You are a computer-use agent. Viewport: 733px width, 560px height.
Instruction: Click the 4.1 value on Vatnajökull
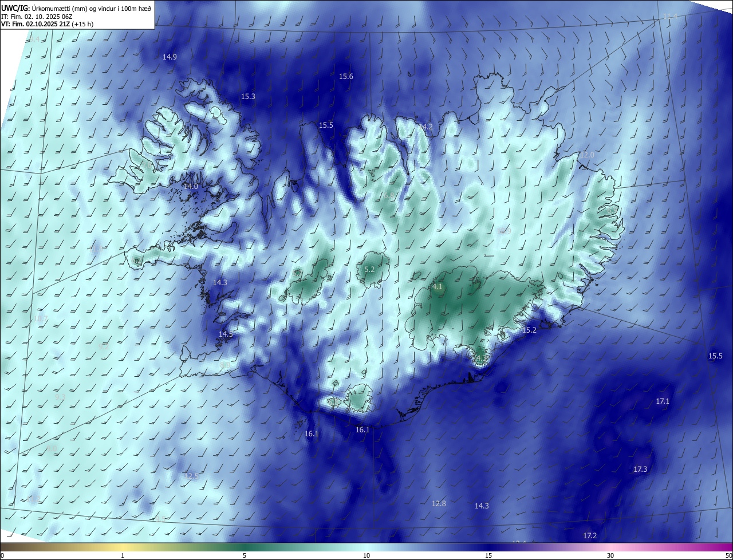pos(438,286)
